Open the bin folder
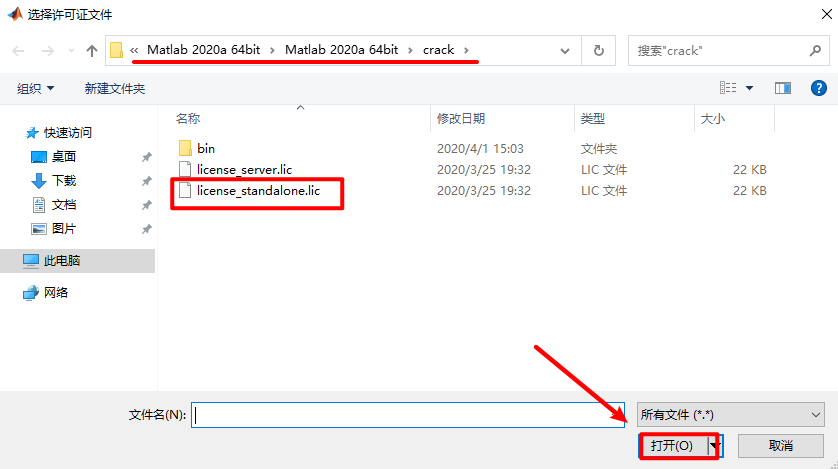This screenshot has width=838, height=469. 205,148
